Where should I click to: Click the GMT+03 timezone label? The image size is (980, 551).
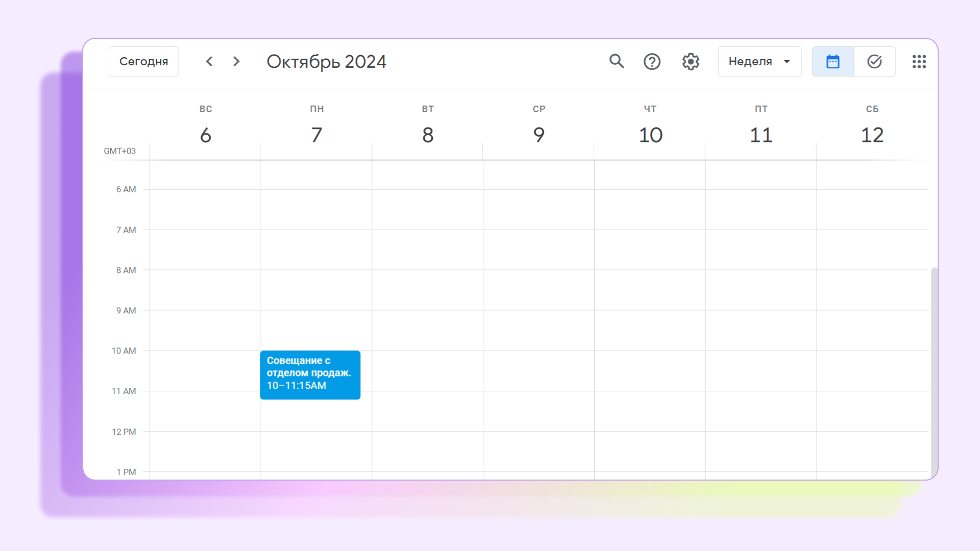pyautogui.click(x=120, y=151)
